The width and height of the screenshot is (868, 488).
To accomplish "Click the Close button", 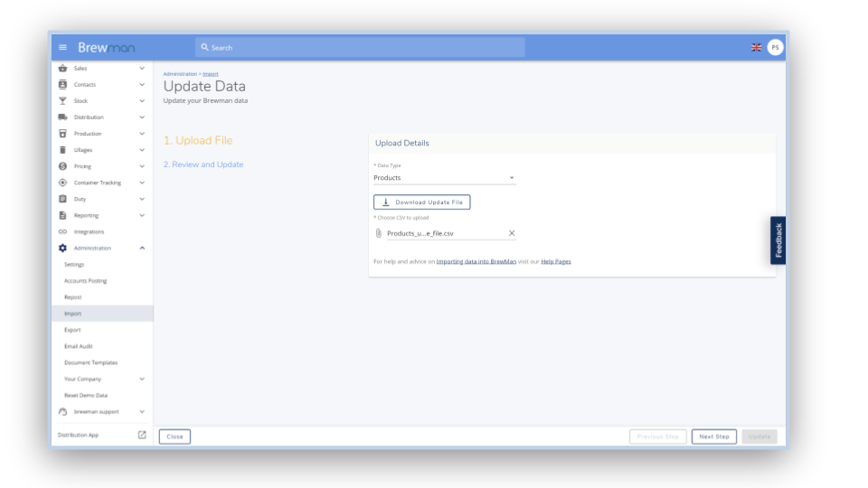I will 175,436.
